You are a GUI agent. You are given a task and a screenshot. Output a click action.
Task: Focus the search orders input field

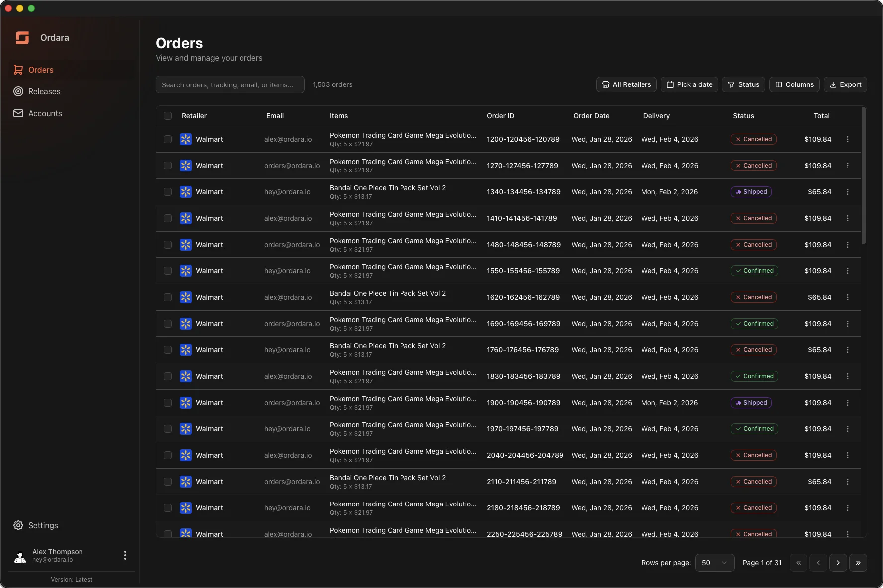[230, 84]
